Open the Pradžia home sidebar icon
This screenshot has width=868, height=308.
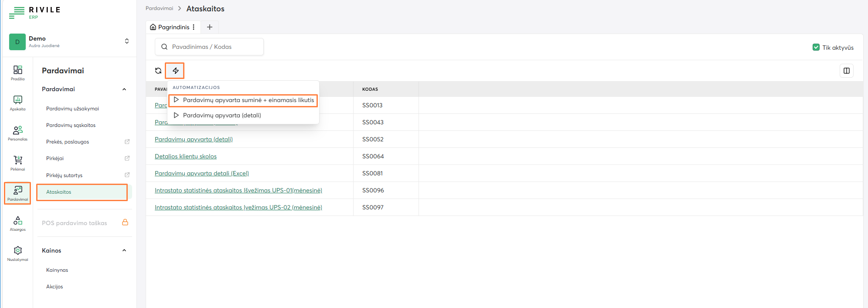[17, 72]
